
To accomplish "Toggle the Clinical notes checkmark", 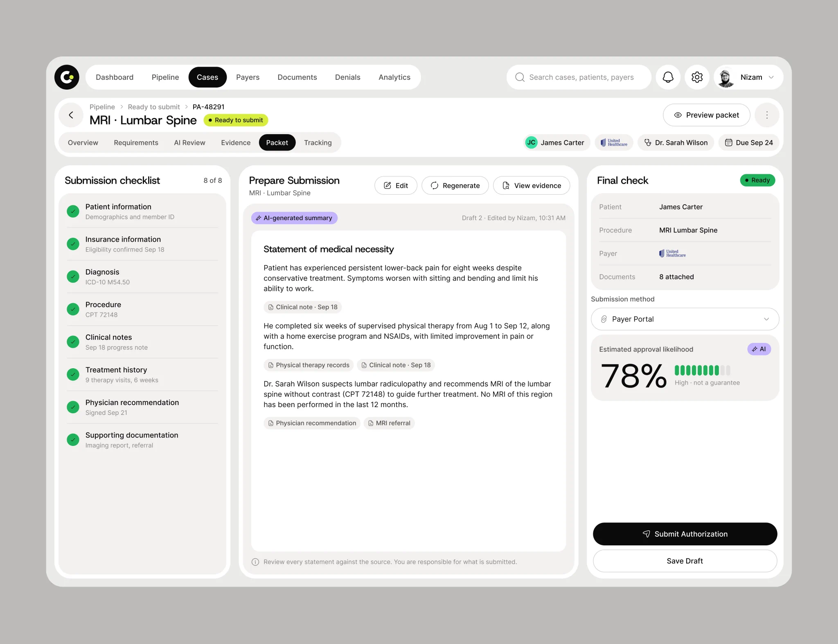I will [x=73, y=342].
